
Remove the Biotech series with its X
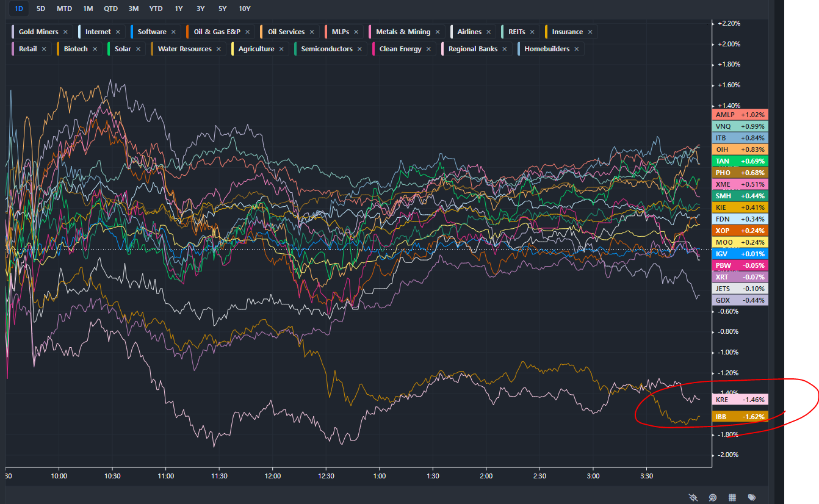click(95, 49)
